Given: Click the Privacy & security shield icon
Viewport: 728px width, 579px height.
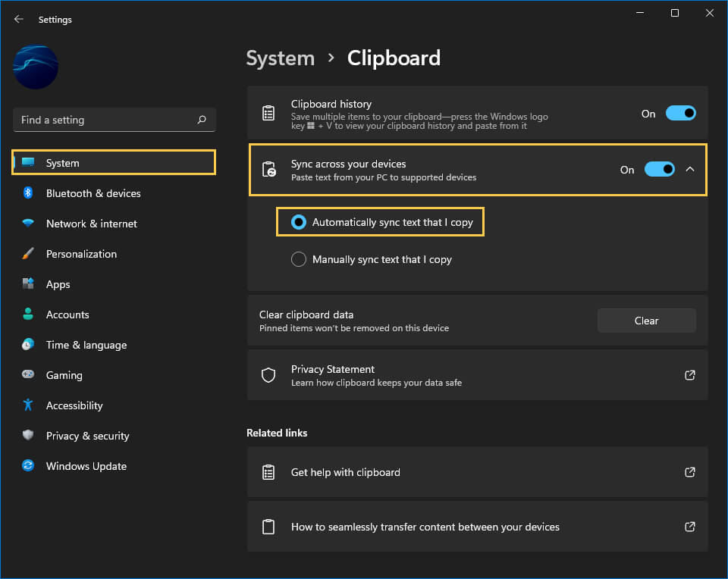Looking at the screenshot, I should 28,435.
